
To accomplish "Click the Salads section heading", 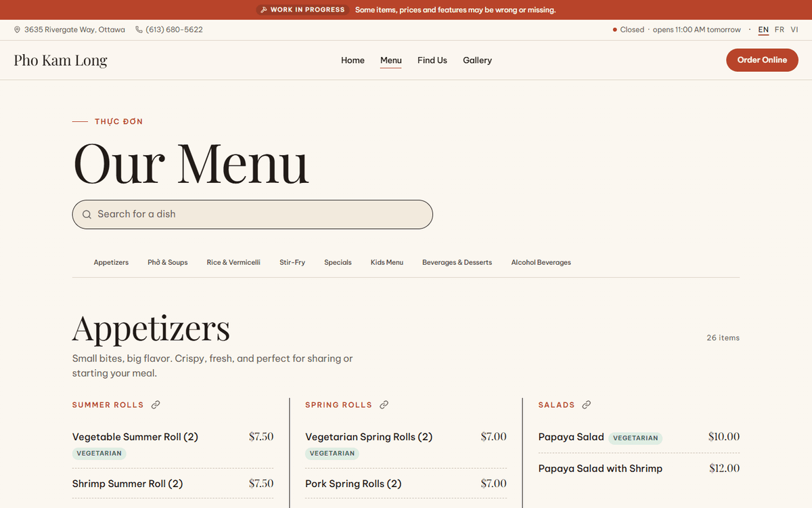I will click(557, 405).
